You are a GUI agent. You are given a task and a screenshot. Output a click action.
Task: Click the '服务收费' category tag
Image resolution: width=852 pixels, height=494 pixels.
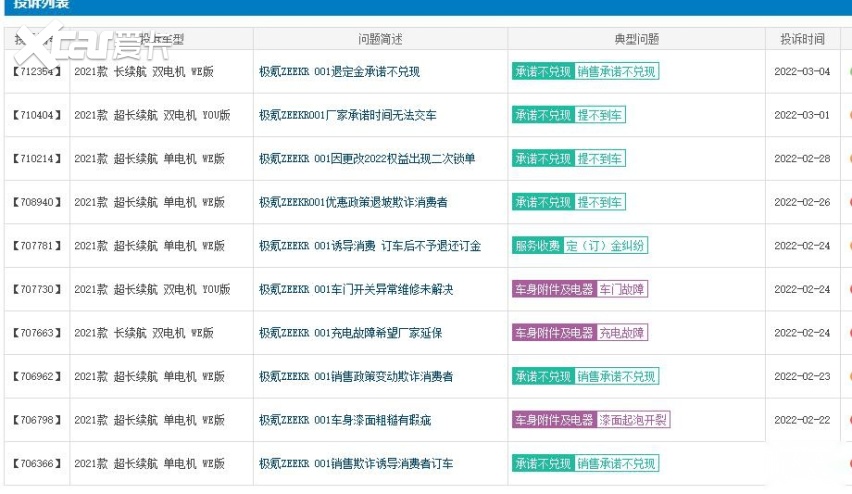point(537,246)
